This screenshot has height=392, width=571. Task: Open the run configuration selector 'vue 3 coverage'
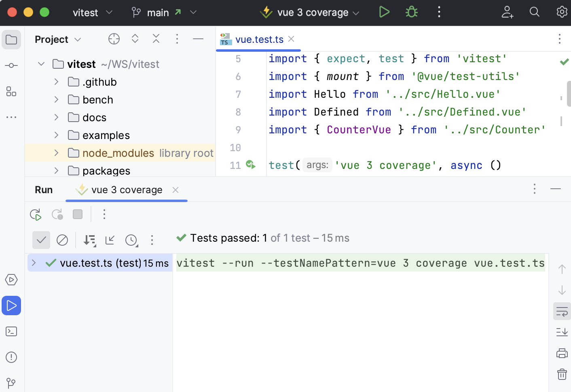coord(310,13)
